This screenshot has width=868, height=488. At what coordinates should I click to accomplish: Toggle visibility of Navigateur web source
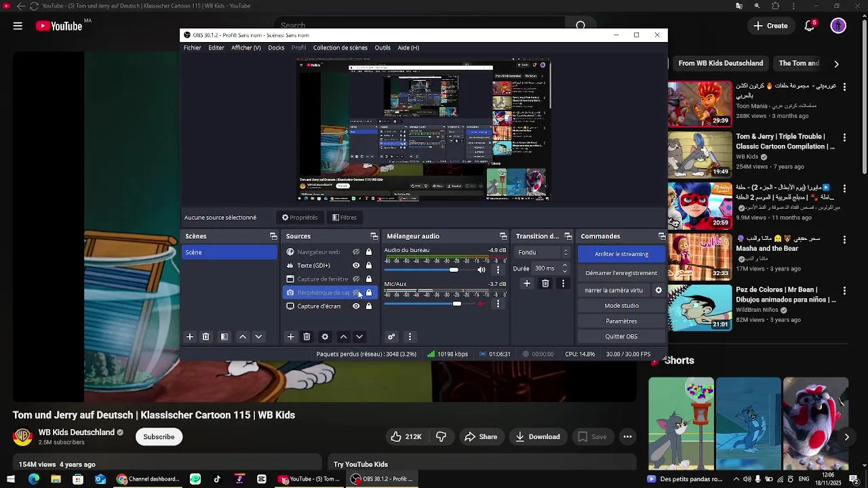pos(356,252)
